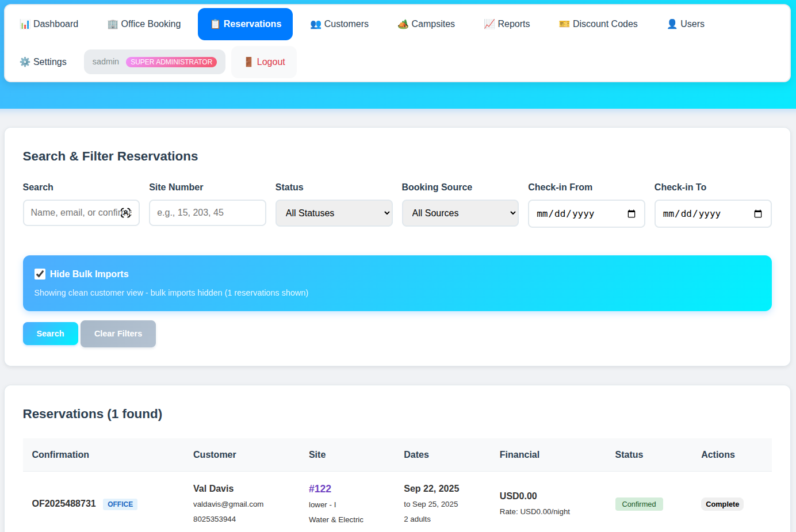The image size is (796, 532).
Task: Select the Reservations tab label
Action: coord(252,24)
